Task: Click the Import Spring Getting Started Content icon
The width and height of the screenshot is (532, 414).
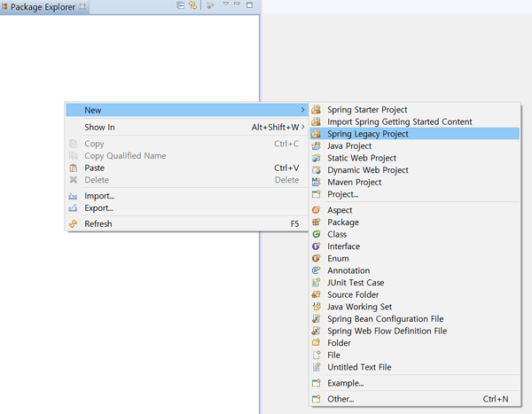Action: coord(317,121)
